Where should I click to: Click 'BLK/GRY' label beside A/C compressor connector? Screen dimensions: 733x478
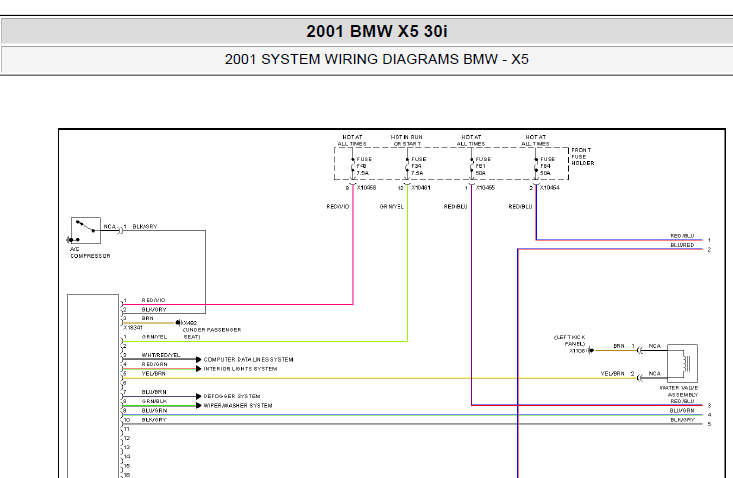[x=145, y=227]
